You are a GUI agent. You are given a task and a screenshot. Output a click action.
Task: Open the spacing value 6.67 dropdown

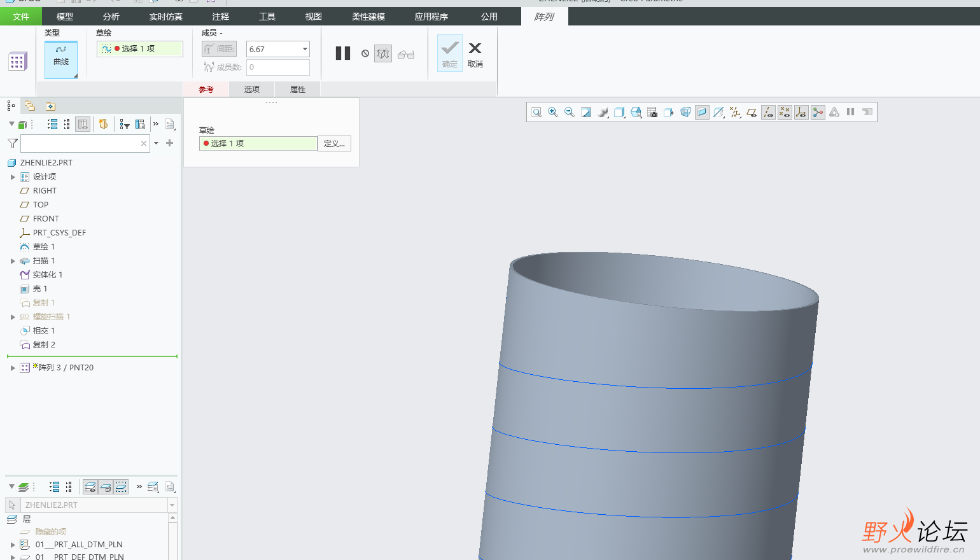pyautogui.click(x=305, y=49)
